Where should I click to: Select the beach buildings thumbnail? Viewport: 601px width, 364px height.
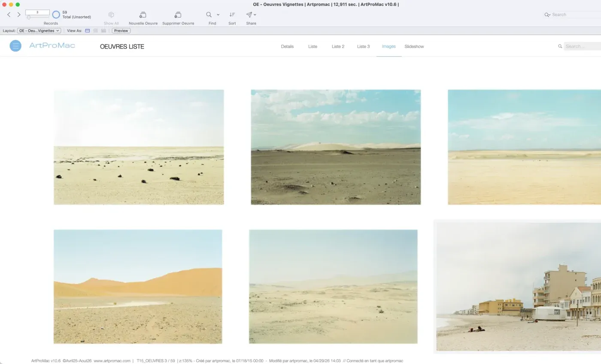click(x=519, y=286)
